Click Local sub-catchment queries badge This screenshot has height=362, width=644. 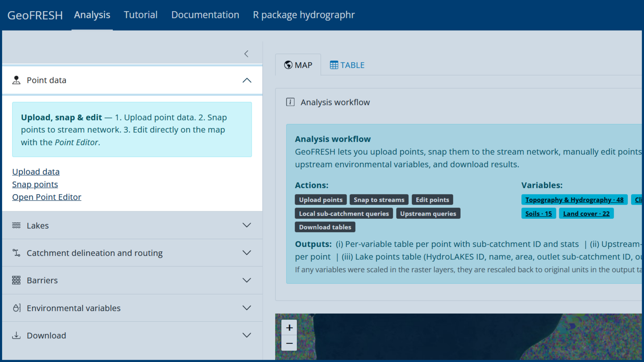point(344,214)
